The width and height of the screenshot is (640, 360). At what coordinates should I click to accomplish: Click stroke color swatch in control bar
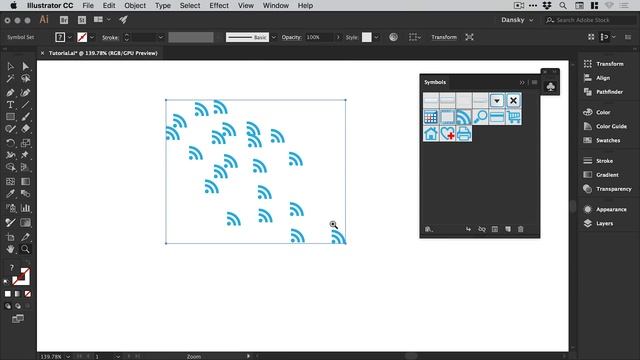[82, 37]
